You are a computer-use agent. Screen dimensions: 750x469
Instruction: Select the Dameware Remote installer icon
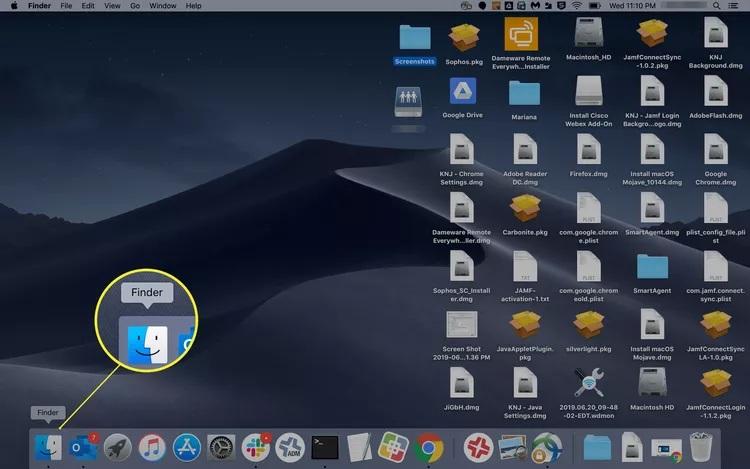pos(520,35)
